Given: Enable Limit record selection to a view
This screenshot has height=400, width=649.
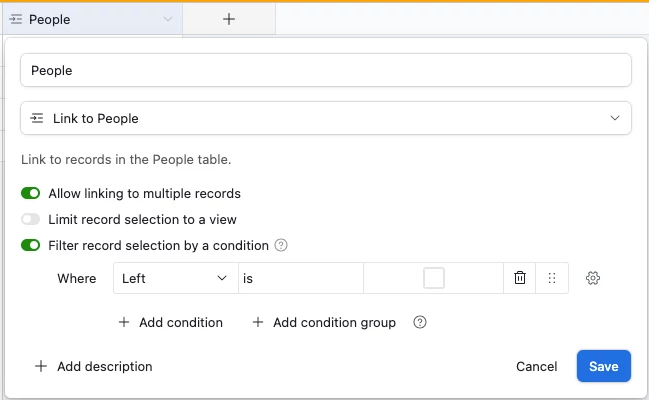Looking at the screenshot, I should pyautogui.click(x=30, y=219).
